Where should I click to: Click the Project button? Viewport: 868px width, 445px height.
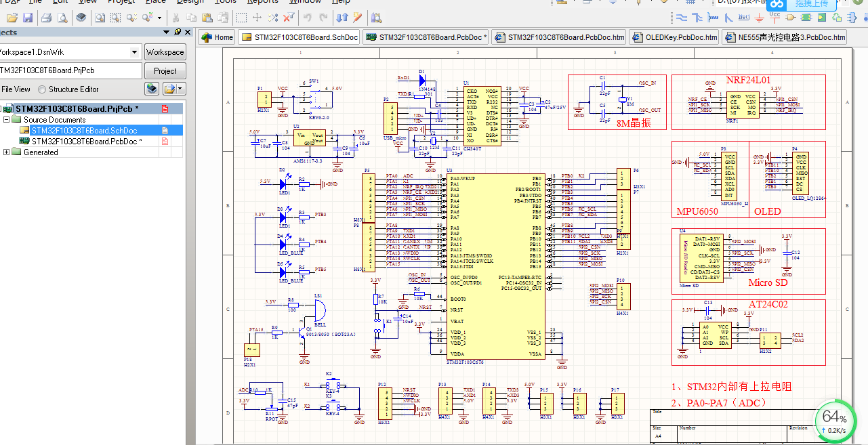tap(165, 71)
